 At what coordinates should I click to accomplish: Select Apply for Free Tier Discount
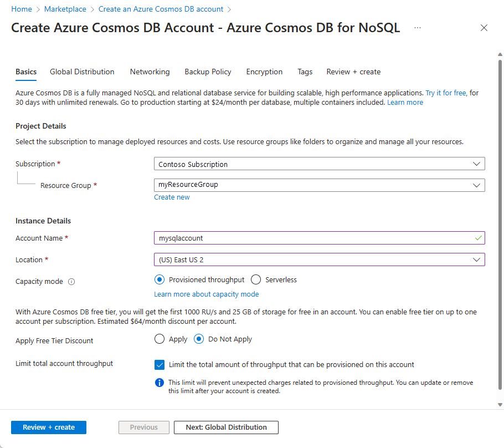point(159,339)
